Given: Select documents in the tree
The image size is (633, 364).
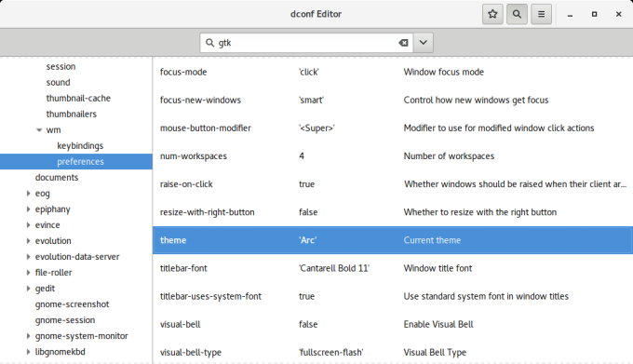Looking at the screenshot, I should tap(57, 178).
